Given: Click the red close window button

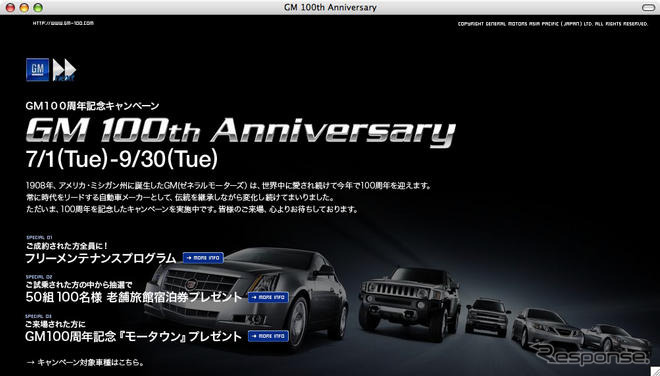Looking at the screenshot, I should tap(11, 7).
